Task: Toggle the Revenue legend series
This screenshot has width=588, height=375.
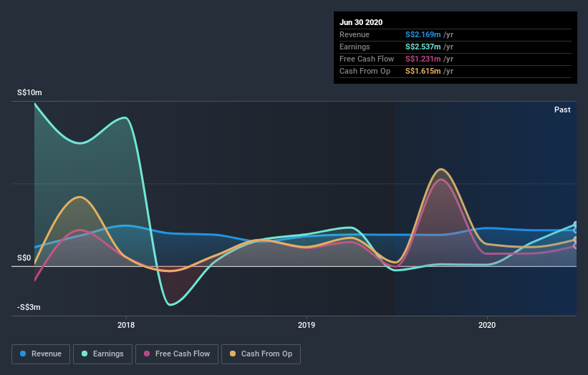Action: point(41,354)
